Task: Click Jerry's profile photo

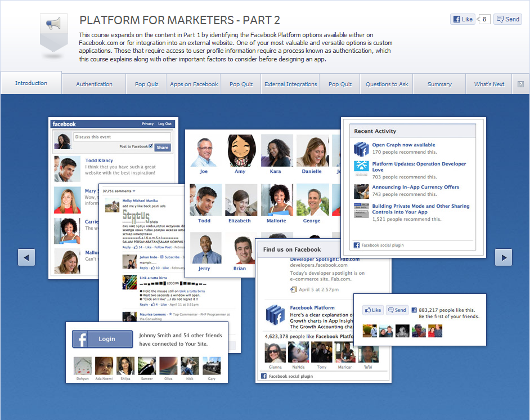Action: 205,248
